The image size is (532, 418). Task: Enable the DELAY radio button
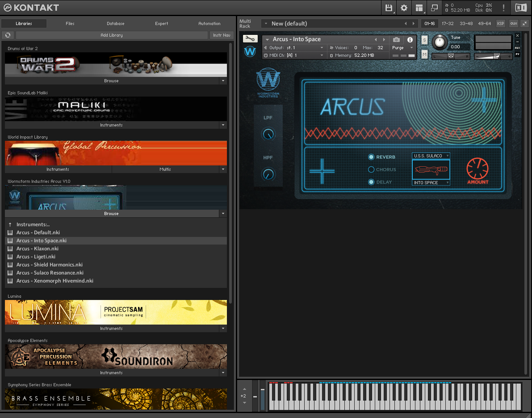point(371,182)
